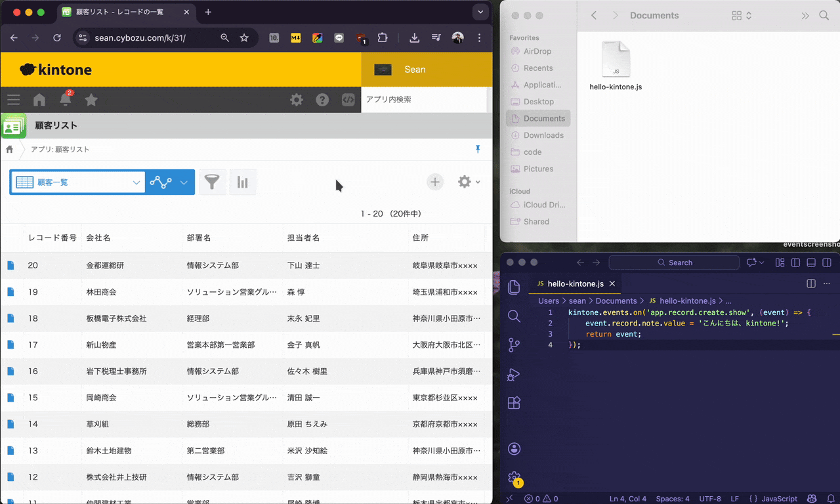The height and width of the screenshot is (504, 840).
Task: Expand the chevron next to the graph button
Action: coord(184,182)
